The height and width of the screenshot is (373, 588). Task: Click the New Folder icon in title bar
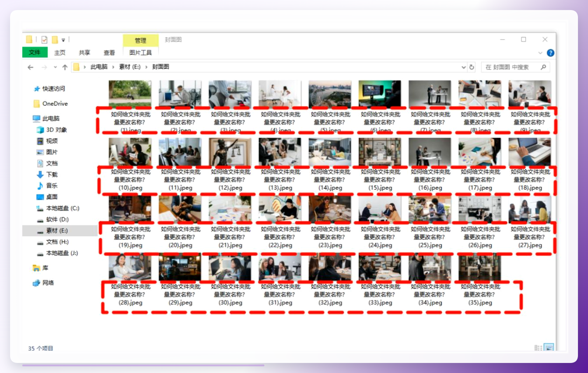click(x=55, y=40)
